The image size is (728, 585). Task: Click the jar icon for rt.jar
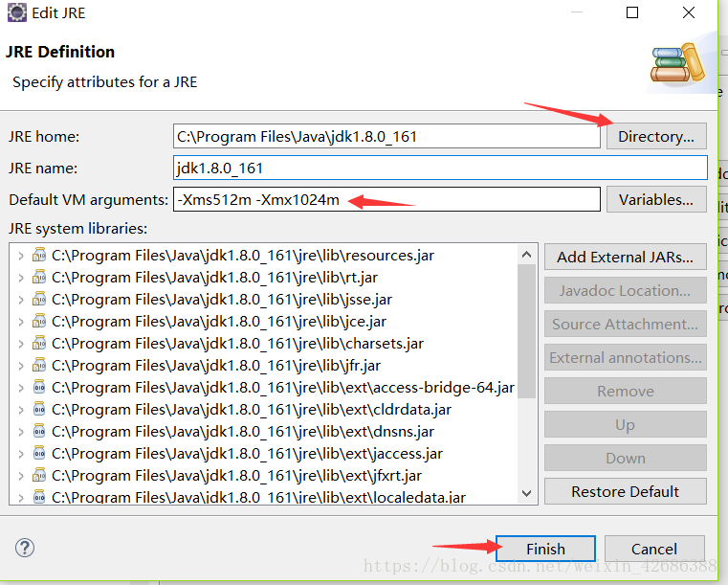click(x=39, y=277)
